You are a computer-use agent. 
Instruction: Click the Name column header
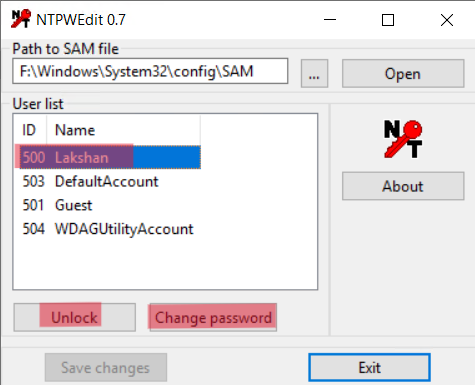click(x=124, y=130)
